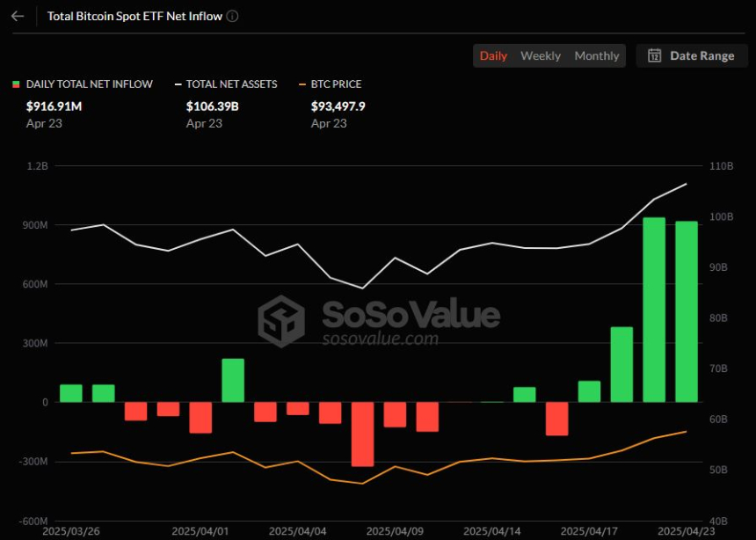
Task: Click the $93,497.9 BTC price value
Action: coord(338,106)
